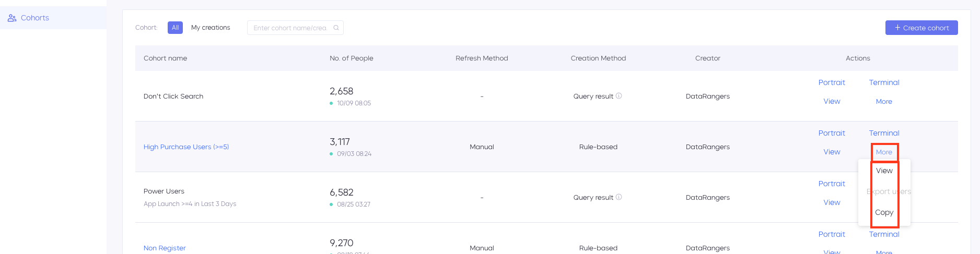Collapse More dropdown for High Purchase Users
The image size is (980, 254).
tap(884, 152)
